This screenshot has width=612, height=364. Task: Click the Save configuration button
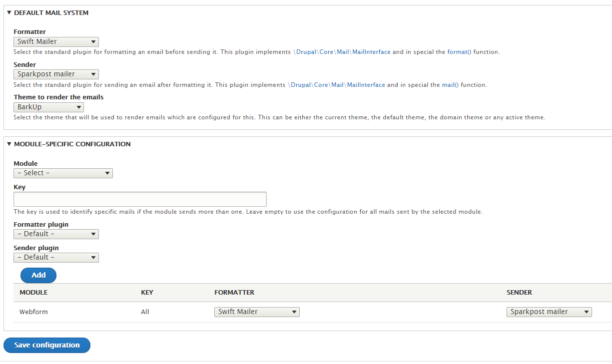[x=46, y=345]
